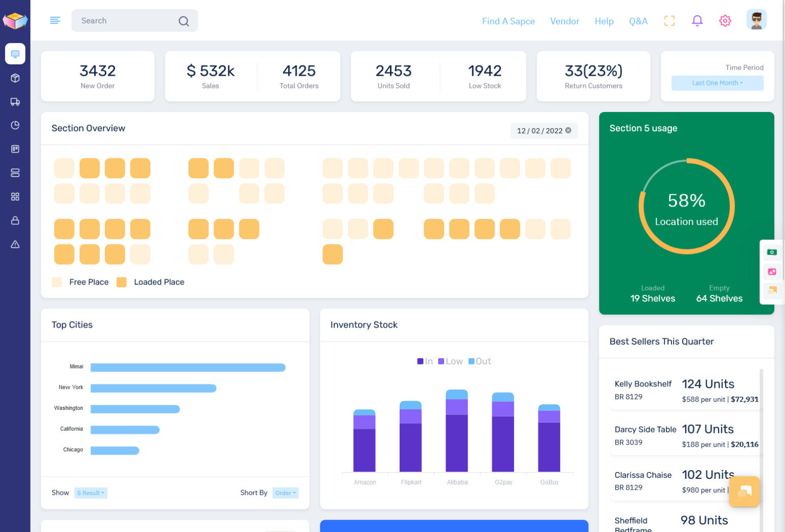Open user profile avatar

pos(756,20)
